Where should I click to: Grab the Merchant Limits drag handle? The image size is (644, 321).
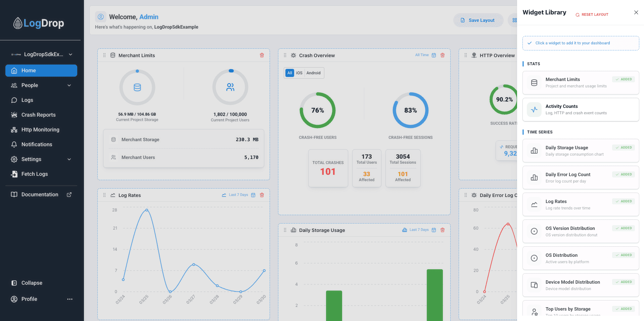click(104, 55)
